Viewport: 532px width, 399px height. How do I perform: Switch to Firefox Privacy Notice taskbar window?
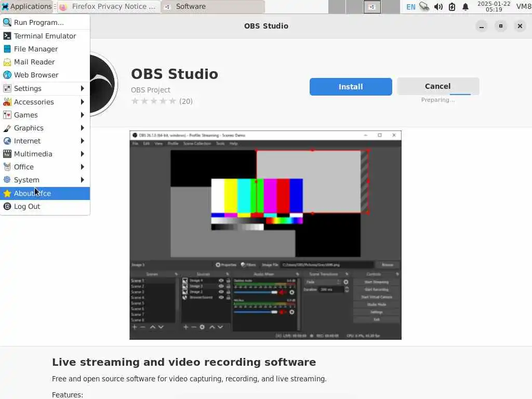point(109,6)
